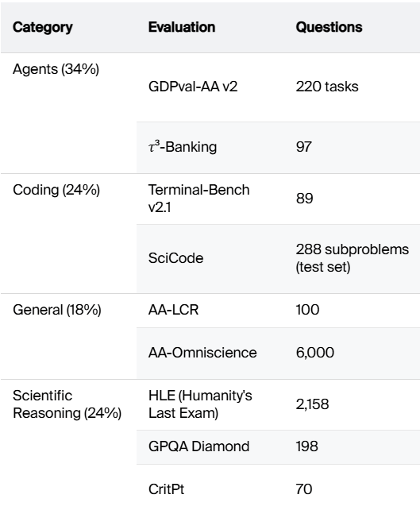Viewport: 420px width, 510px height.
Task: Select the General (18%) category cell
Action: (57, 310)
